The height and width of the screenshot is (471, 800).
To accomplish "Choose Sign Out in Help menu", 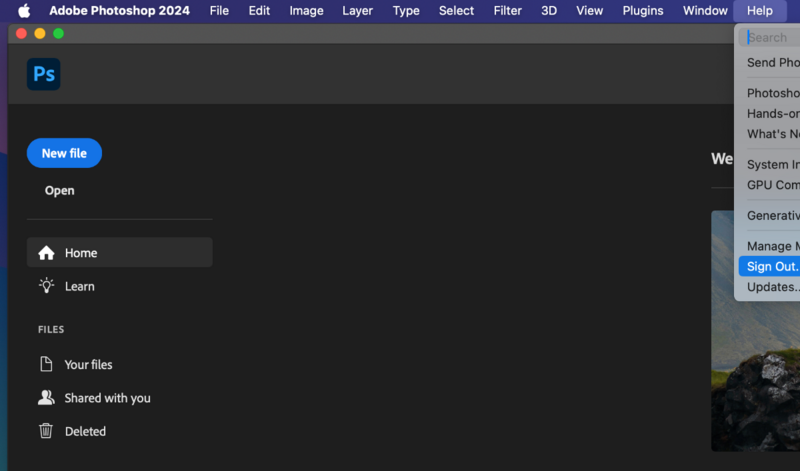I will (769, 266).
